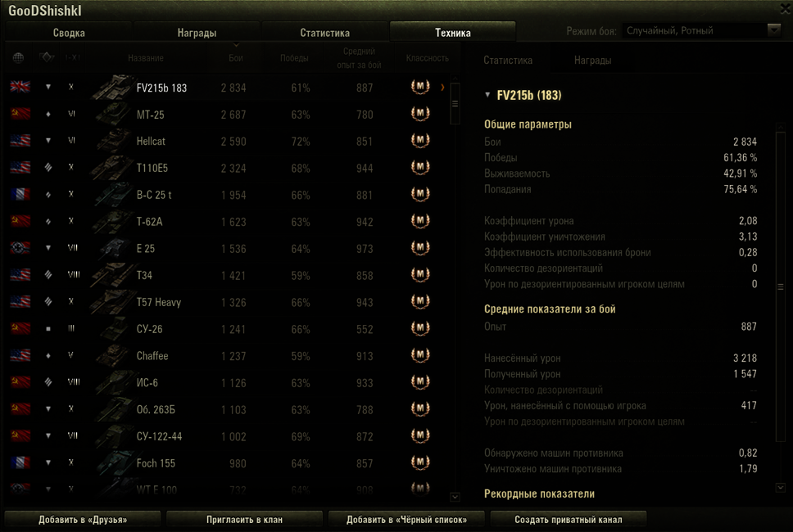Viewport: 793px width, 532px height.
Task: Click Добавить в «Чёрный список» button
Action: (x=406, y=520)
